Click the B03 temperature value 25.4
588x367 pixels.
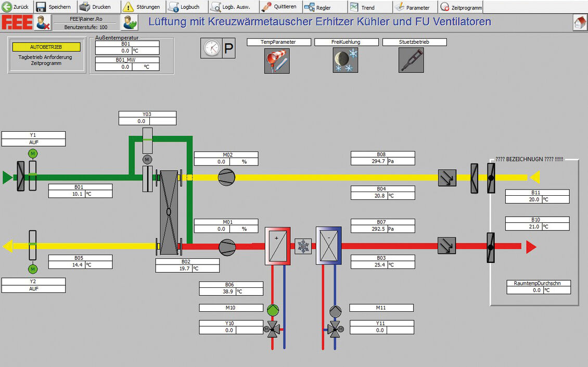click(x=383, y=265)
